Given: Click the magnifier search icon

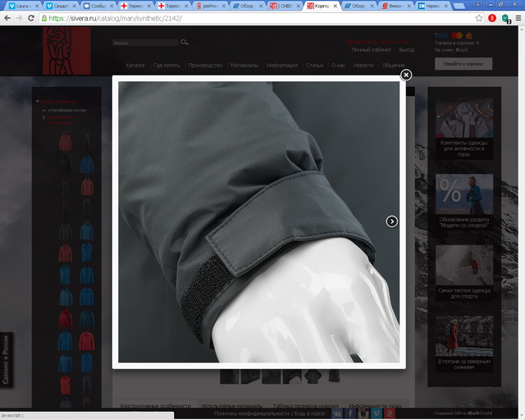Looking at the screenshot, I should pyautogui.click(x=184, y=42).
